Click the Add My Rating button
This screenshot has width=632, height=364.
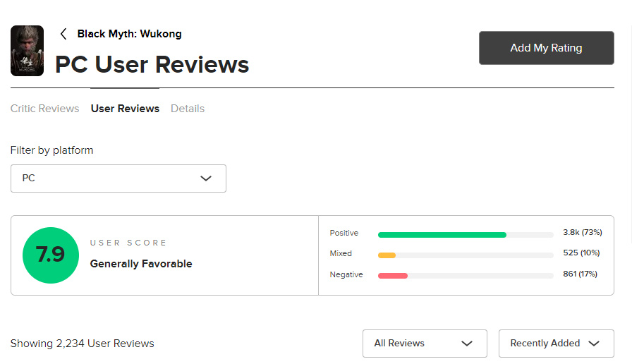tap(546, 48)
